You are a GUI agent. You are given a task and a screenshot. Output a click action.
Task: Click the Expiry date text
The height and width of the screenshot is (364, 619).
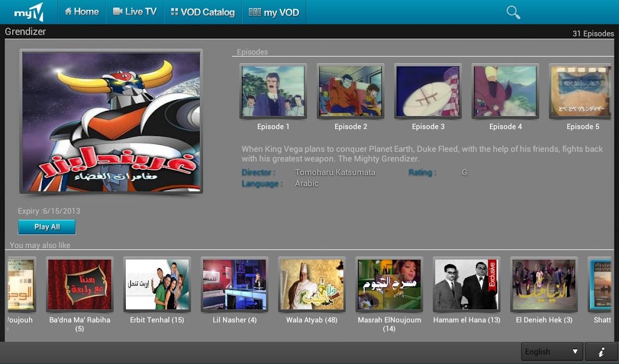[x=49, y=211]
